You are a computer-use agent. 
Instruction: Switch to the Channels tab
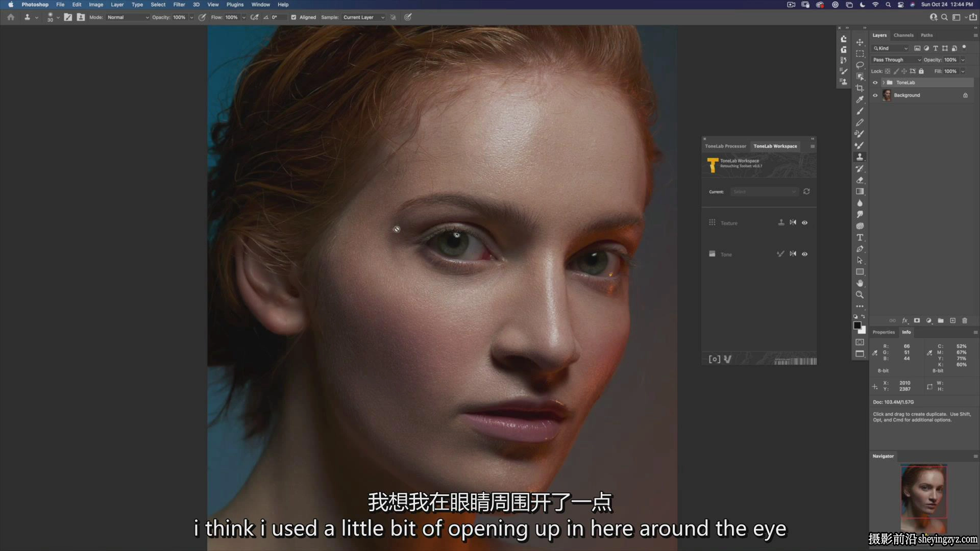903,35
